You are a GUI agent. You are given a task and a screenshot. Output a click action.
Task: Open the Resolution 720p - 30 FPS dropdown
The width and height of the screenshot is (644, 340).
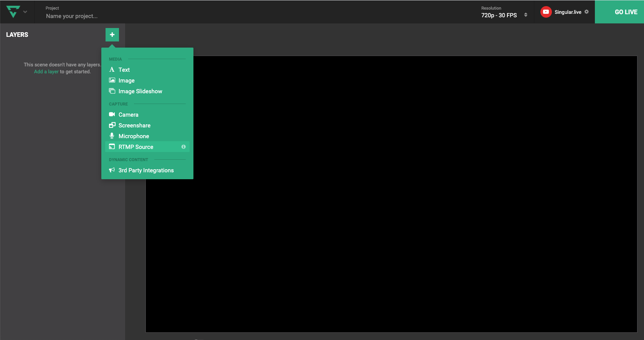(504, 15)
